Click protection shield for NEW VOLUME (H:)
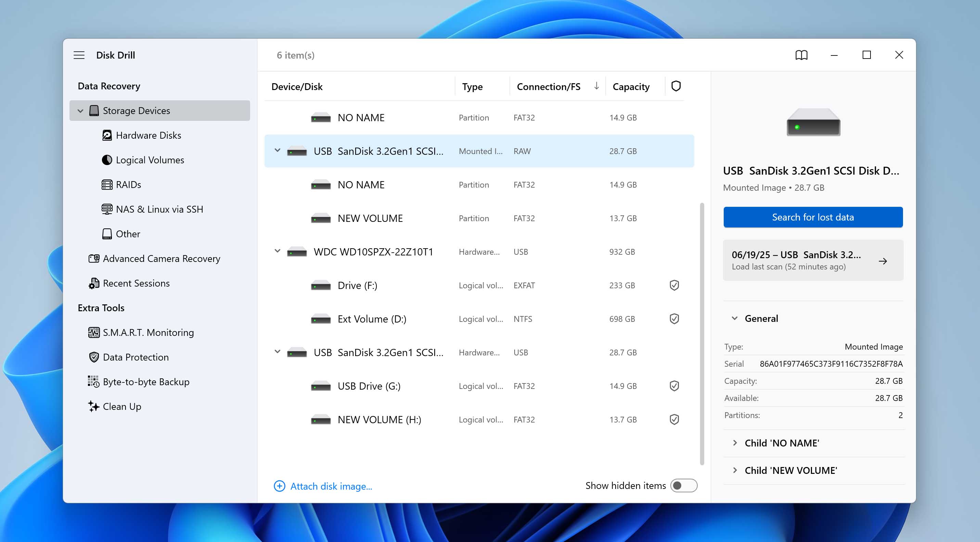This screenshot has width=980, height=542. 674,419
